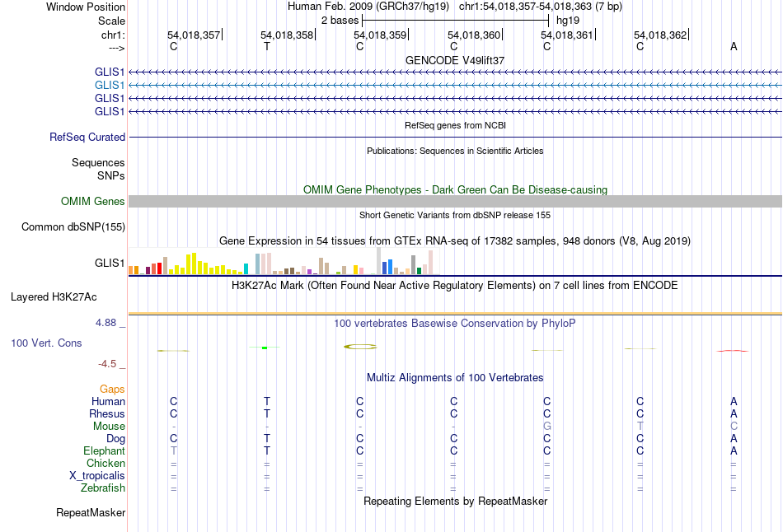This screenshot has height=532, width=783.
Task: Click the Elephant T base in first column
Action: (173, 450)
